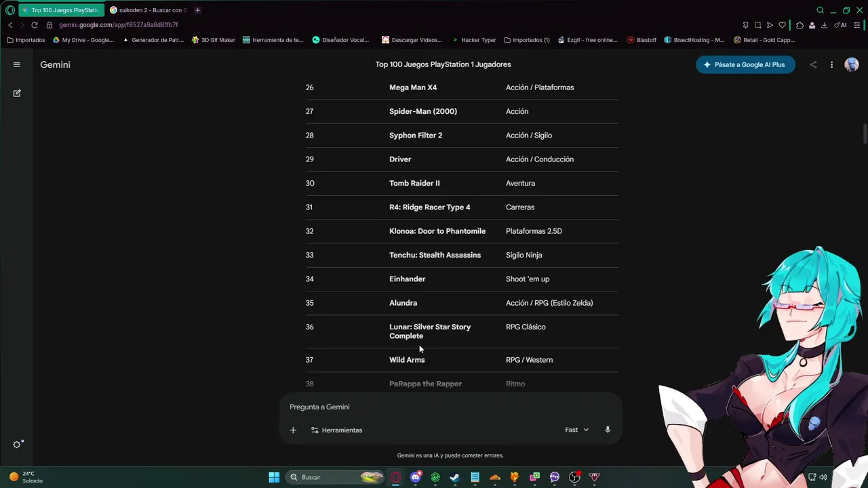The width and height of the screenshot is (868, 488).
Task: Open a new browser tab with plus
Action: coord(197,10)
